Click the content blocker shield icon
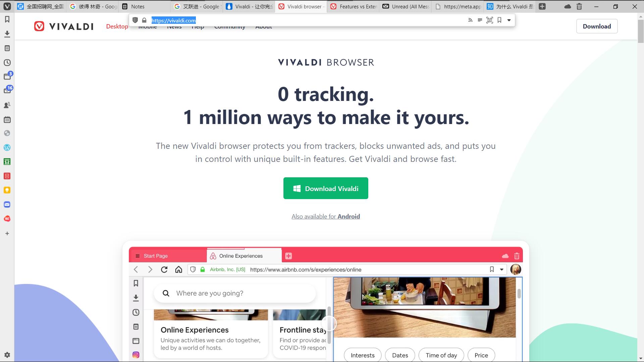Screen dimensions: 644x362 coord(135,20)
